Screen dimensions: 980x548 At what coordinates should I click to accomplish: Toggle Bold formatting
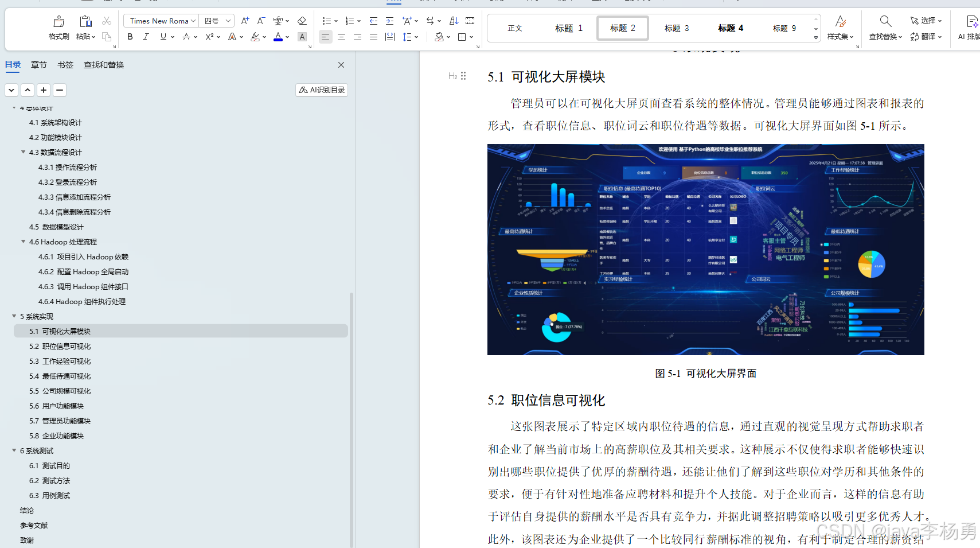(x=130, y=37)
